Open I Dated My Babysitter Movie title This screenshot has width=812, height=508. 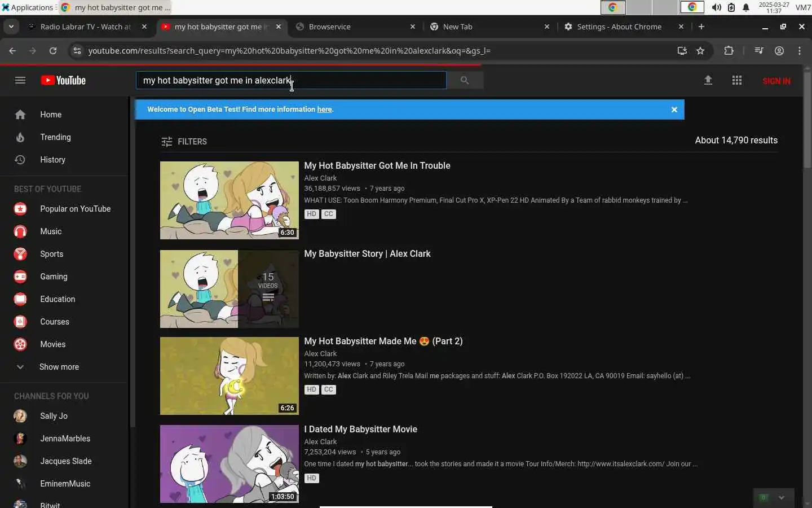(361, 430)
